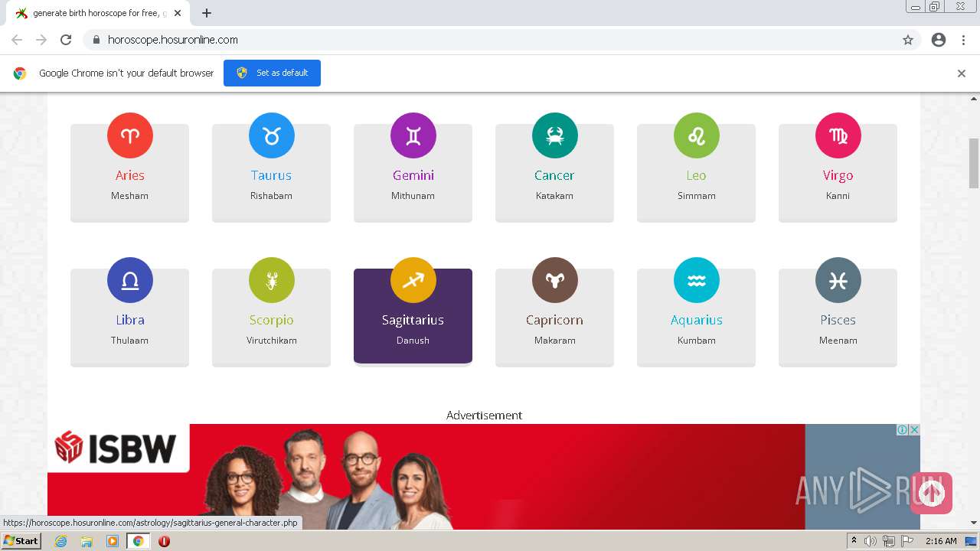Select Kumbam text under Aquarius
The height and width of the screenshot is (551, 980).
[697, 341]
